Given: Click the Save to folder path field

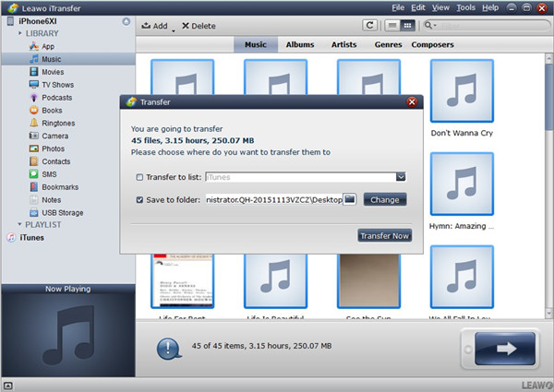Looking at the screenshot, I should pyautogui.click(x=272, y=199).
